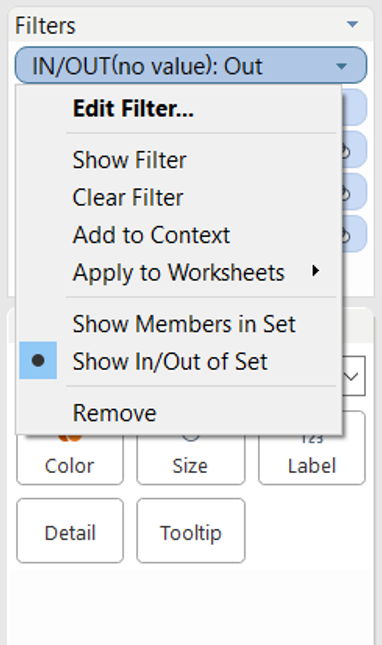Click the Detail marks button
Screen dimensions: 382x645
point(70,531)
